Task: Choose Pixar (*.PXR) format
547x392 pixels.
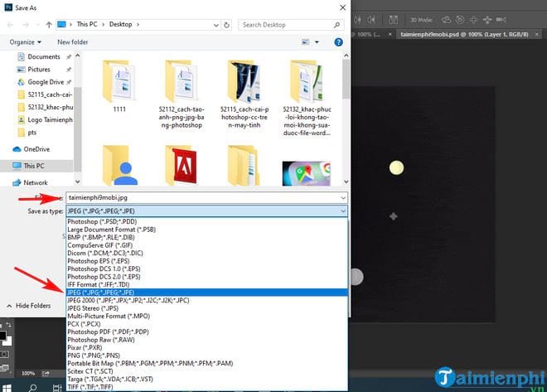Action: (x=207, y=348)
